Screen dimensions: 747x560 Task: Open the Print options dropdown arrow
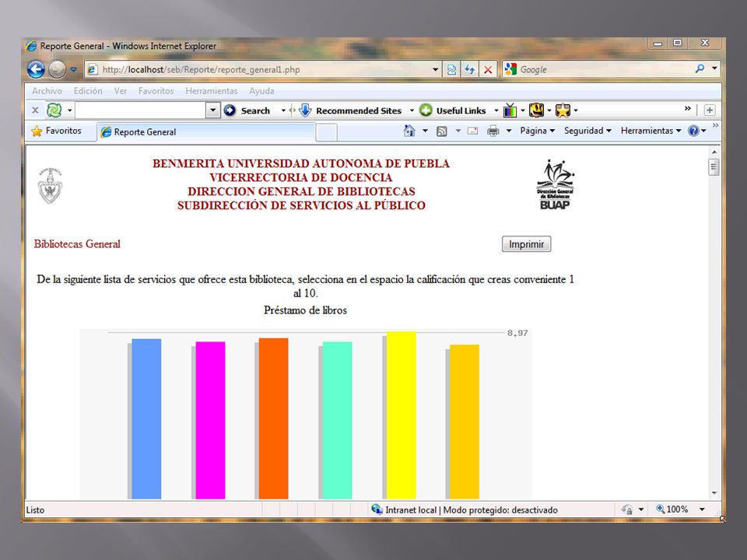(508, 131)
